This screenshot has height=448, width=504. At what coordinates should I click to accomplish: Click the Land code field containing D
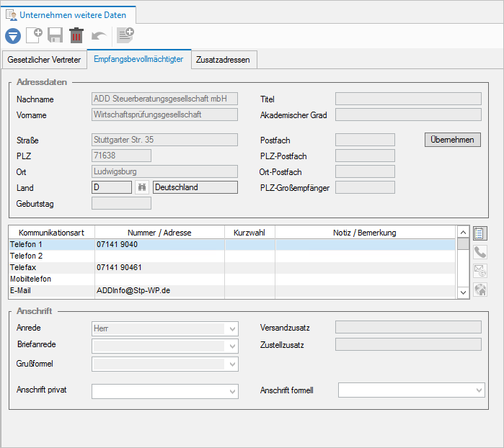112,187
